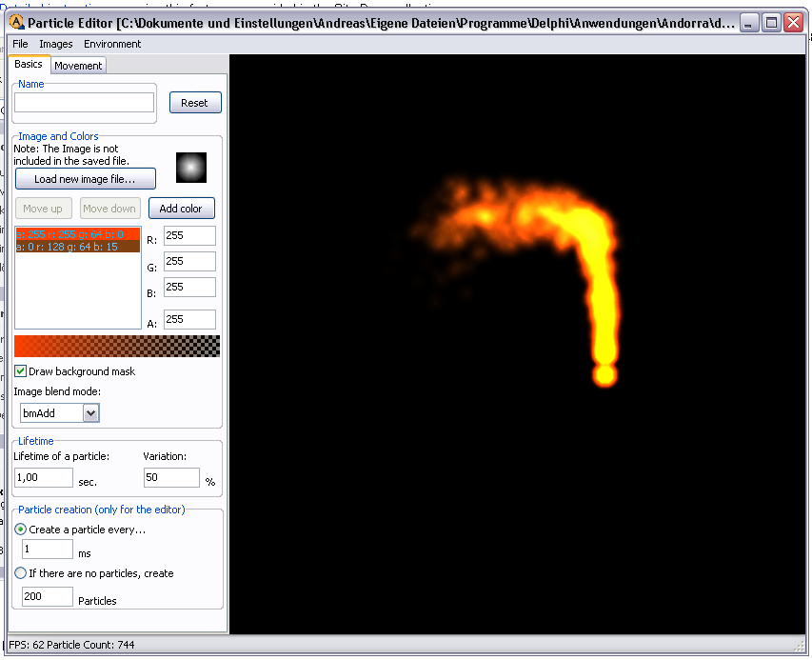The image size is (812, 660).
Task: Open the Images menu
Action: click(x=55, y=44)
